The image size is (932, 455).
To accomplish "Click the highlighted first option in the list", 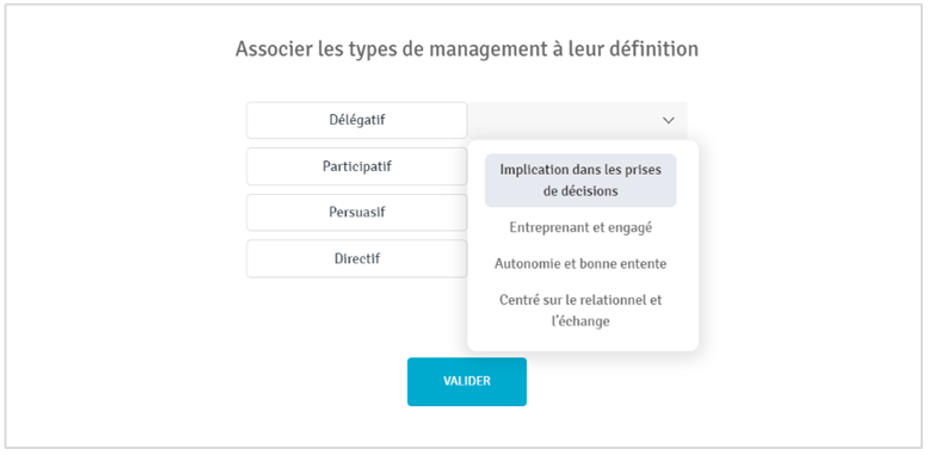I will (580, 180).
